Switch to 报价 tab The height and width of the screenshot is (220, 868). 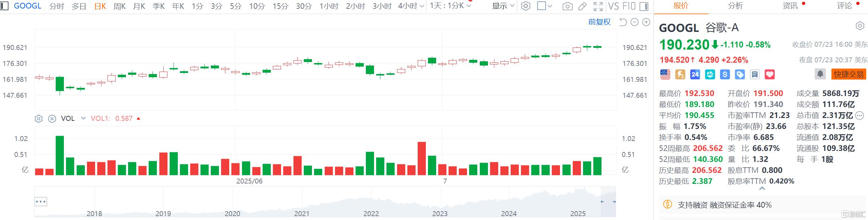pos(681,6)
